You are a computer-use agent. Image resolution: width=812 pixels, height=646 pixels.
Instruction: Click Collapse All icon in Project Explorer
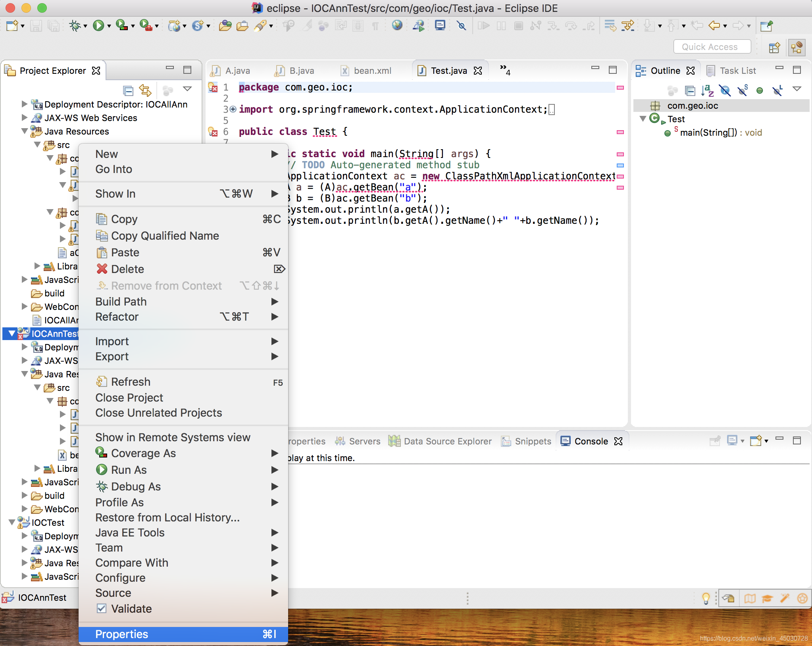click(x=128, y=91)
